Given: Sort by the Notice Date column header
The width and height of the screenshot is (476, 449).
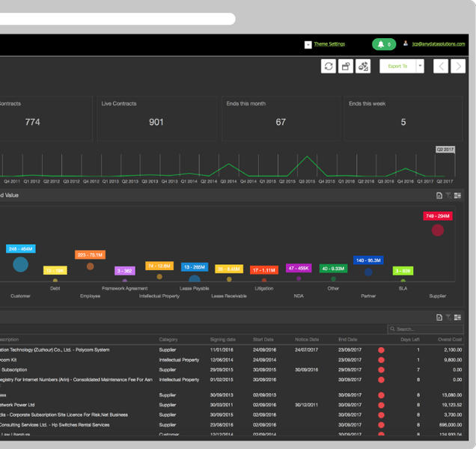Looking at the screenshot, I should (307, 340).
